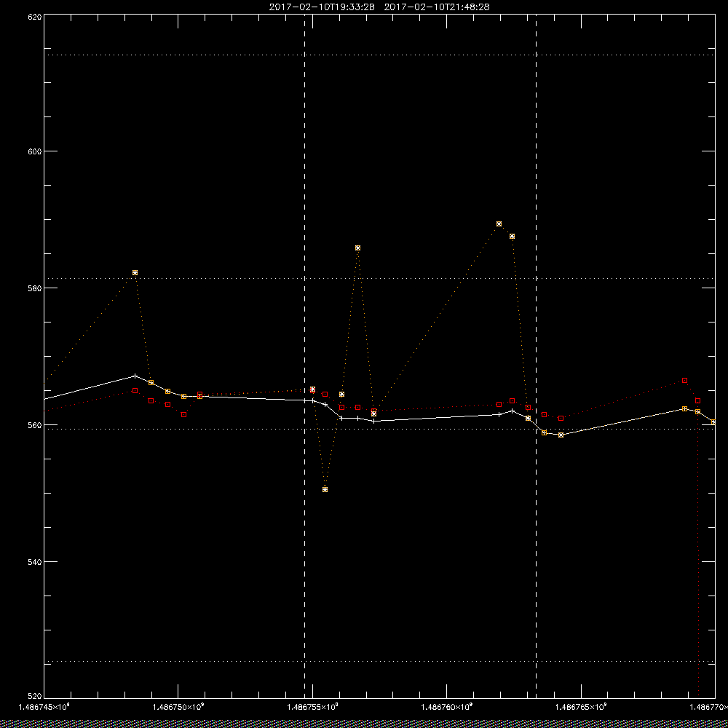The height and width of the screenshot is (728, 728).
Task: Click the start timestamp 2017-02-10T19:33:28 in title
Action: point(322,7)
